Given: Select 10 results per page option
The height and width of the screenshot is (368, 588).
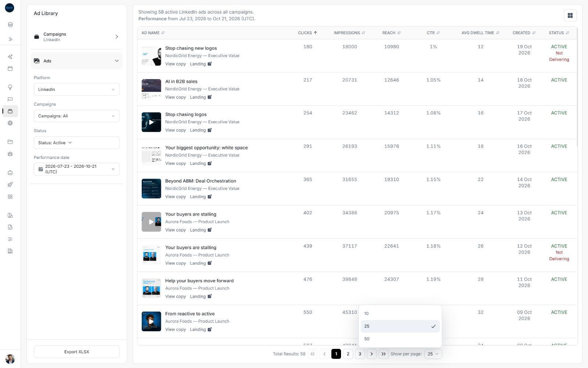Looking at the screenshot, I should (400, 314).
